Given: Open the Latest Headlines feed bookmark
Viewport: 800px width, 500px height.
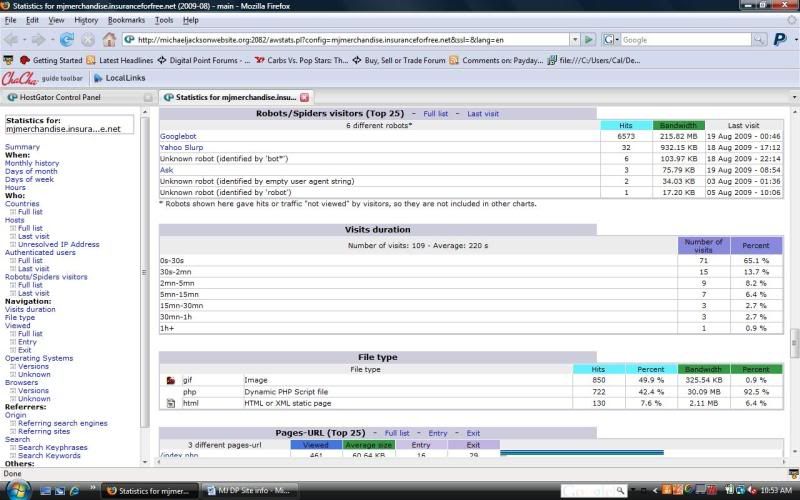Looking at the screenshot, I should pos(120,60).
